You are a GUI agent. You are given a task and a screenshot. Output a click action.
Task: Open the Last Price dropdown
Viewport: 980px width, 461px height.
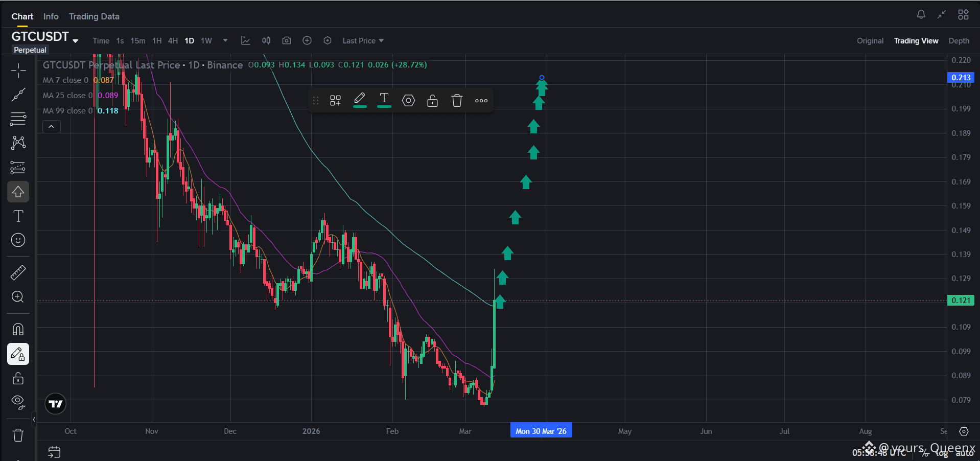pyautogui.click(x=363, y=41)
